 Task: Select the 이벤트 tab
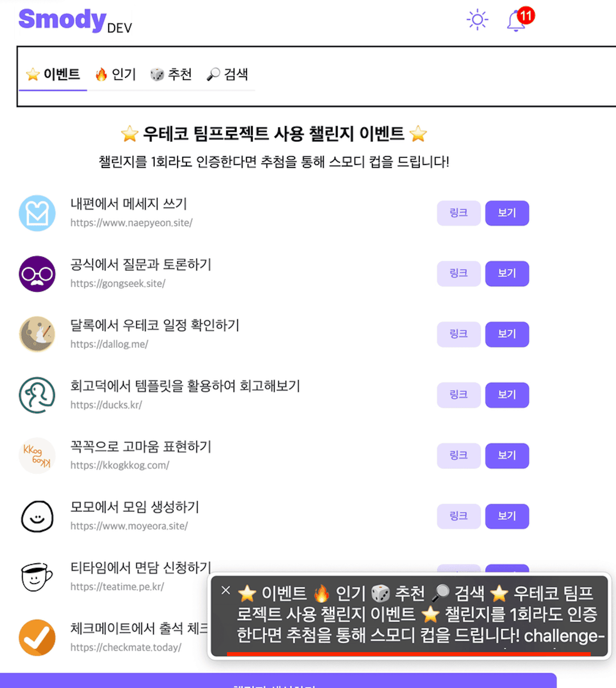(x=53, y=74)
